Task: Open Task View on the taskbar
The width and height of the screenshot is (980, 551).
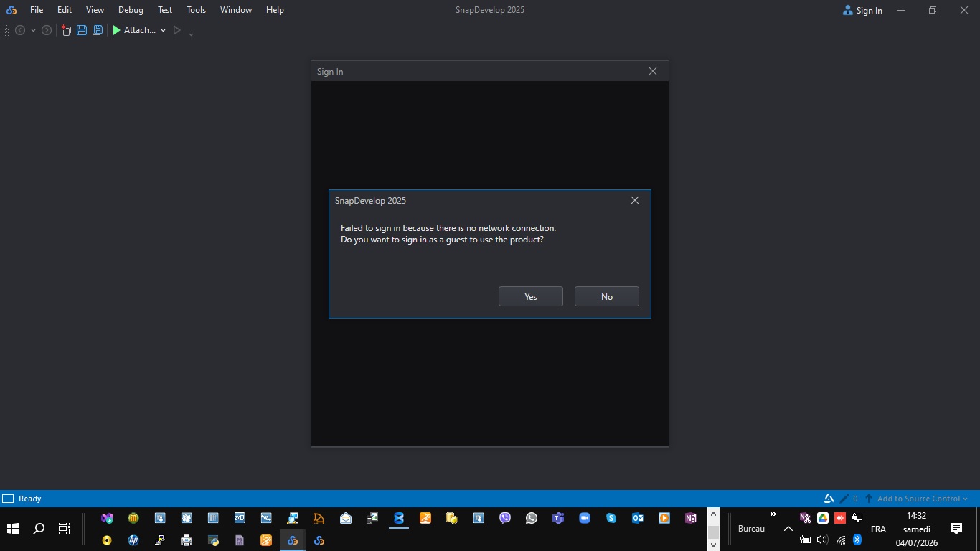Action: click(x=65, y=529)
